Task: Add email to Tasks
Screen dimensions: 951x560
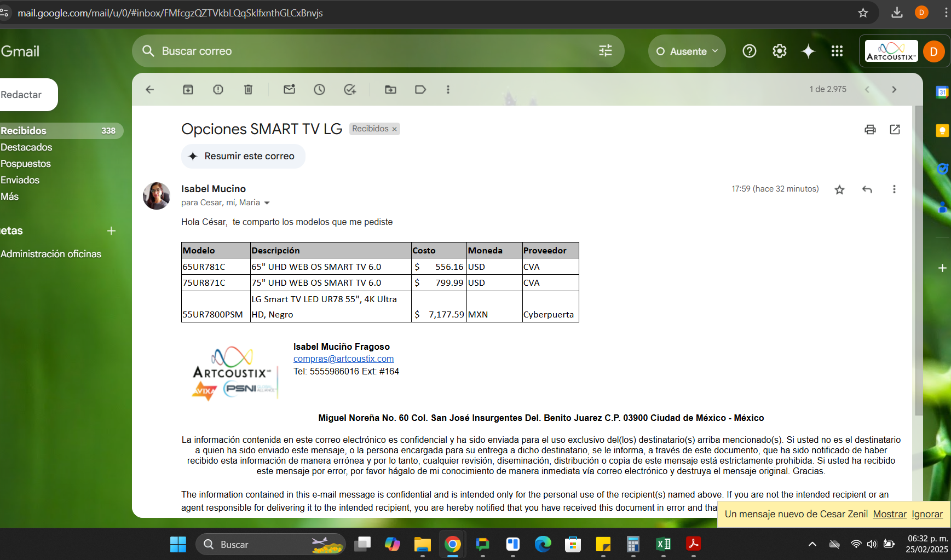Action: 350,89
